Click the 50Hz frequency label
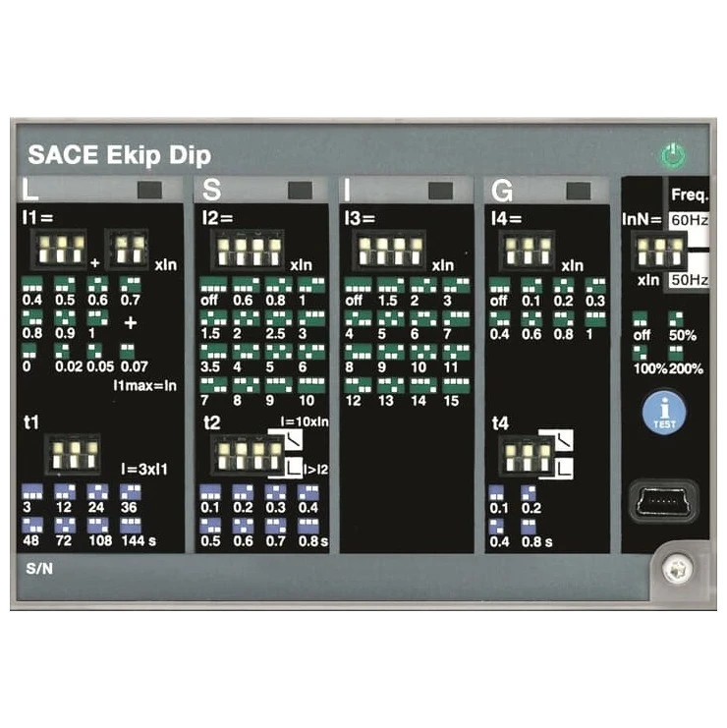The height and width of the screenshot is (728, 727). point(690,280)
